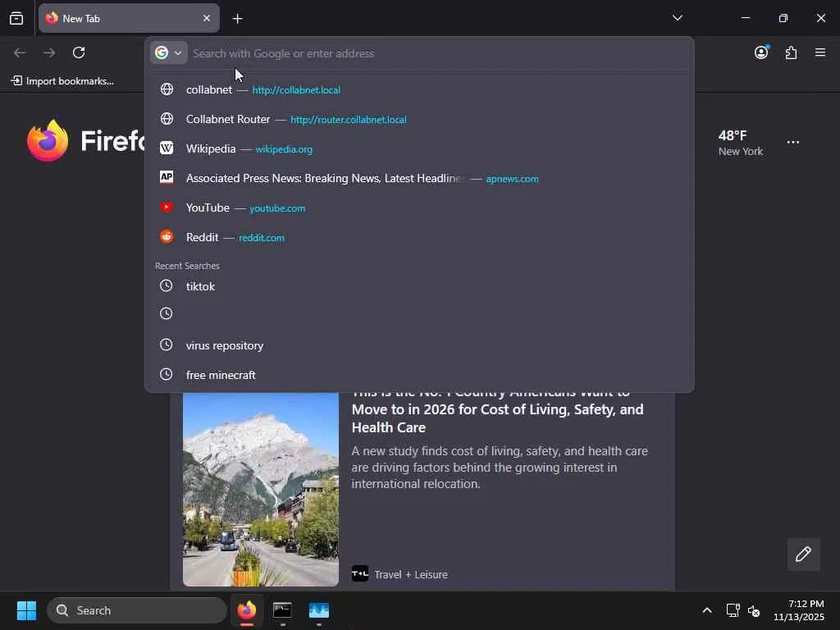Image resolution: width=840 pixels, height=630 pixels.
Task: Click the pencil customize new tab button
Action: 803,554
